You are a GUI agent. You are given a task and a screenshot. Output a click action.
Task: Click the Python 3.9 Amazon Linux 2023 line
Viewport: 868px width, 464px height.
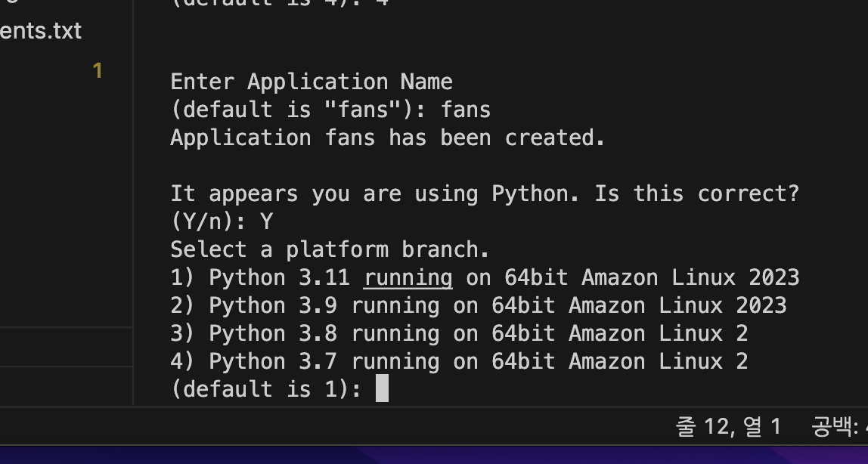pos(479,305)
